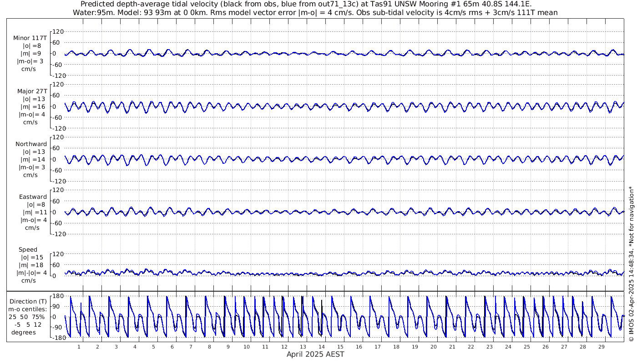Click date label "10" on the April axis
637x364 pixels.
[247, 347]
